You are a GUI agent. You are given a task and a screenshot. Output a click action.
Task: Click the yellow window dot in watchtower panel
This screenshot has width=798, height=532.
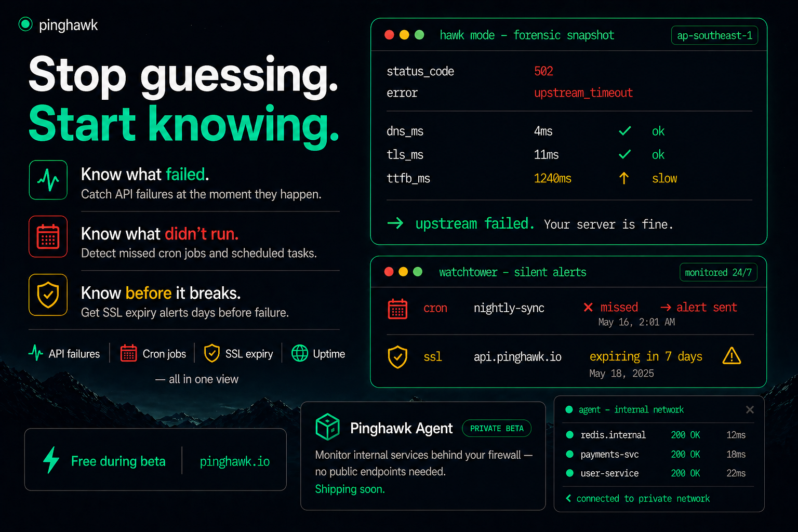click(403, 272)
